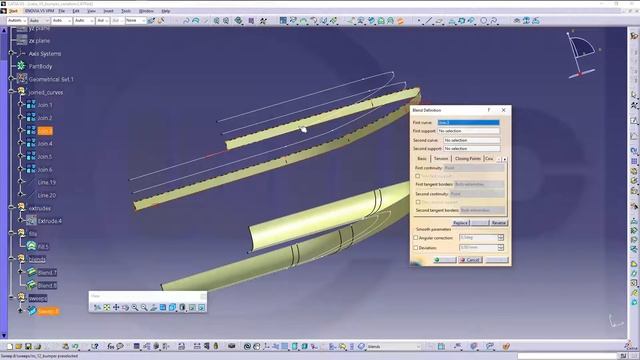Open the first Auto dropdown in graphic properties
Viewport: 640px width, 360px height.
pos(17,20)
